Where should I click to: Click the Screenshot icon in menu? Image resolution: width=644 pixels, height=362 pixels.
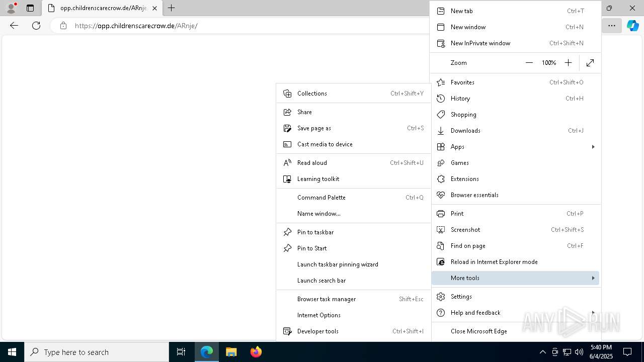(x=441, y=230)
